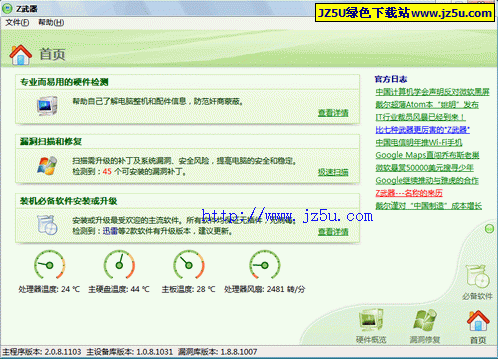
Task: Click the 主板温度 gauge dial
Action: coord(189,265)
